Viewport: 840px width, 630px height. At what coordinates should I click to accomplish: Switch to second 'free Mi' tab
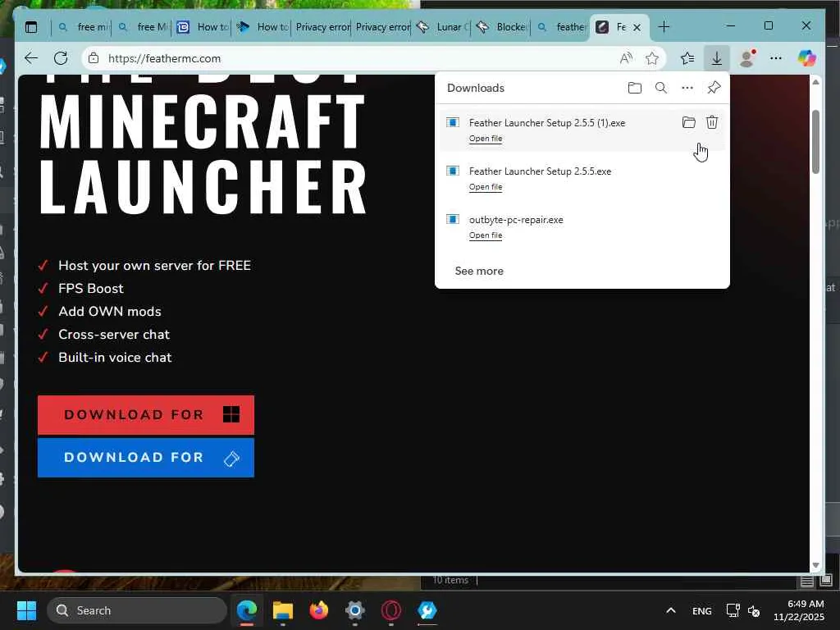click(x=141, y=27)
